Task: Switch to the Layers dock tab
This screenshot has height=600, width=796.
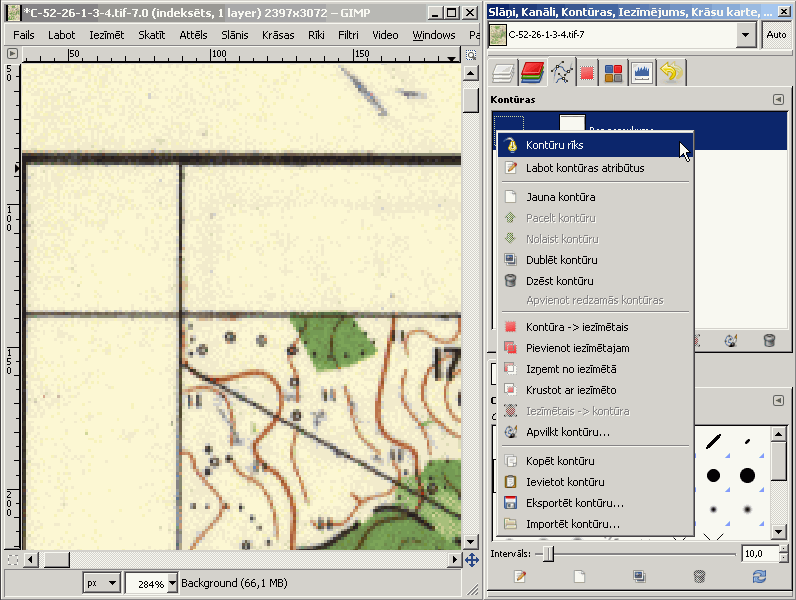Action: click(503, 73)
